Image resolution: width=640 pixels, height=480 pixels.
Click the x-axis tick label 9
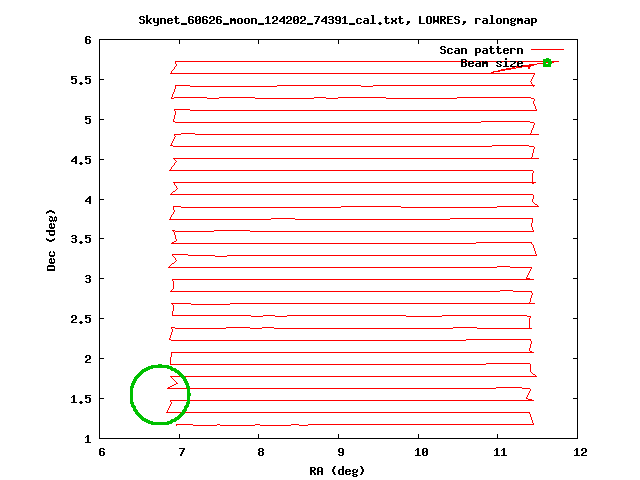[x=340, y=452]
